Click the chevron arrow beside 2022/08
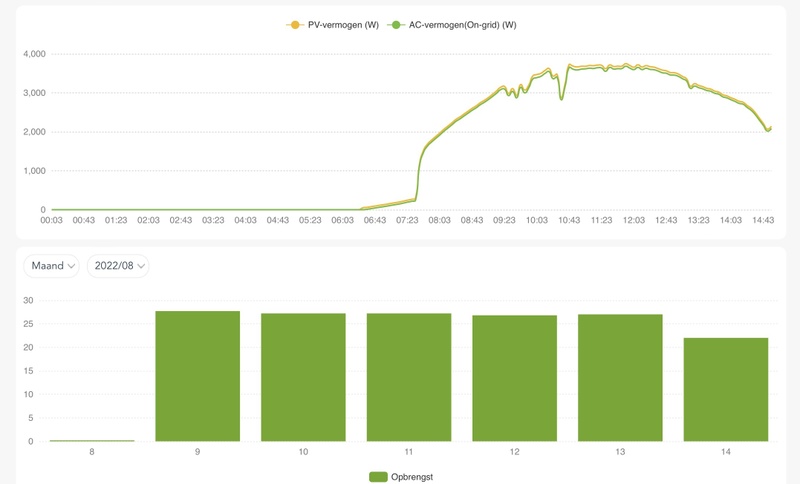Image resolution: width=800 pixels, height=484 pixels. point(140,266)
